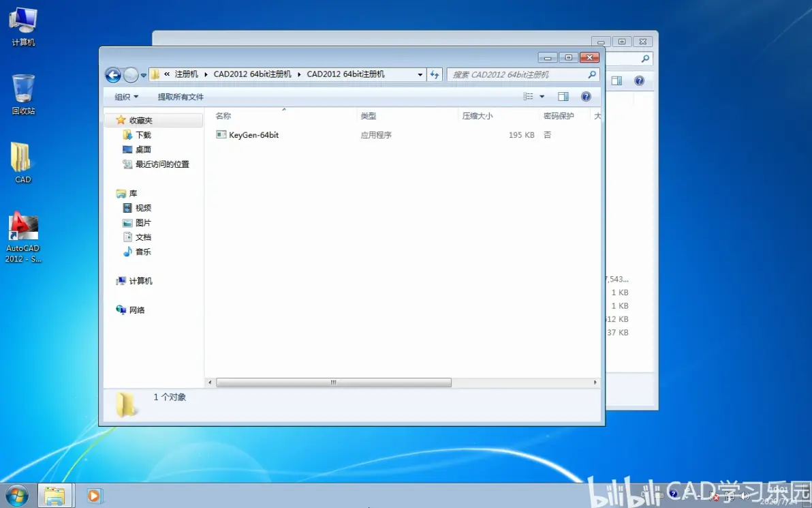Click search magnifier in back window
The width and height of the screenshot is (812, 508).
coord(645,59)
